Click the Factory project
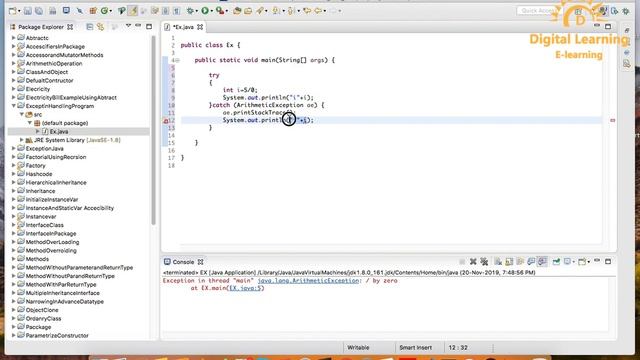640x360 pixels. (x=36, y=166)
